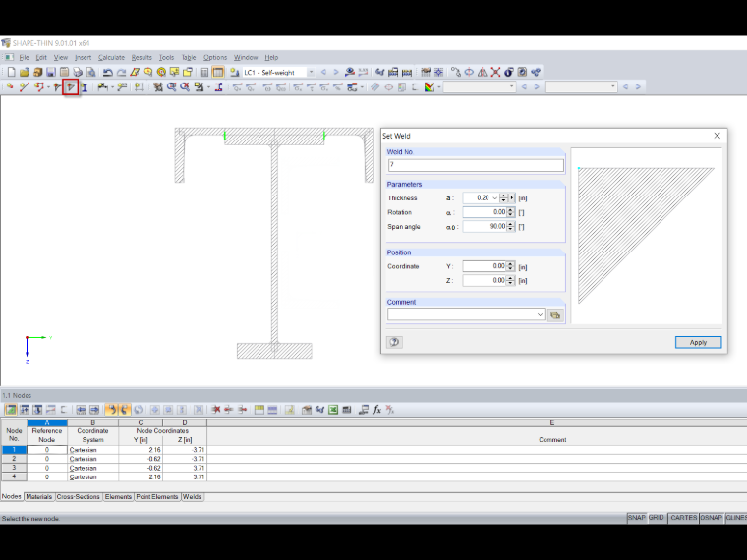
Task: Click Cartesian in node row 2
Action: coord(92,459)
